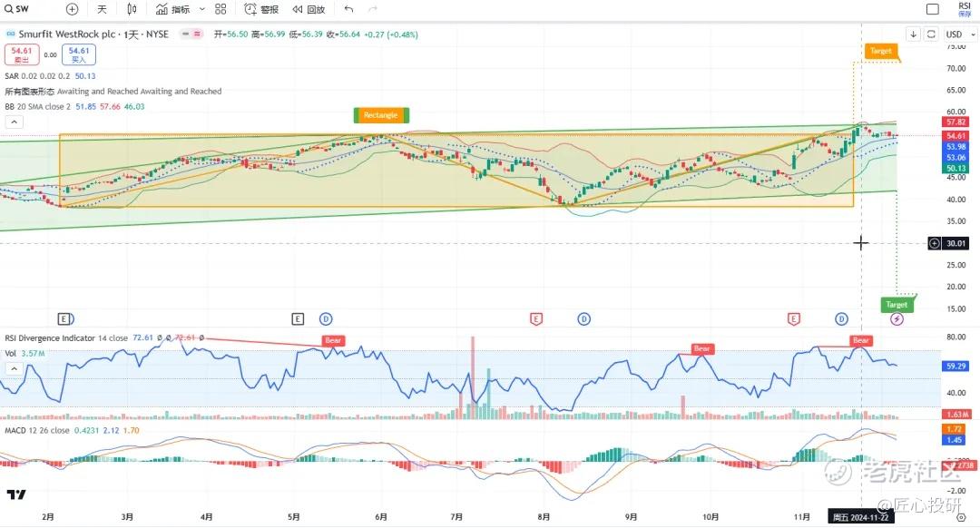
Task: Select the 所有图表形态 patterns indicator legend
Action: tap(113, 92)
